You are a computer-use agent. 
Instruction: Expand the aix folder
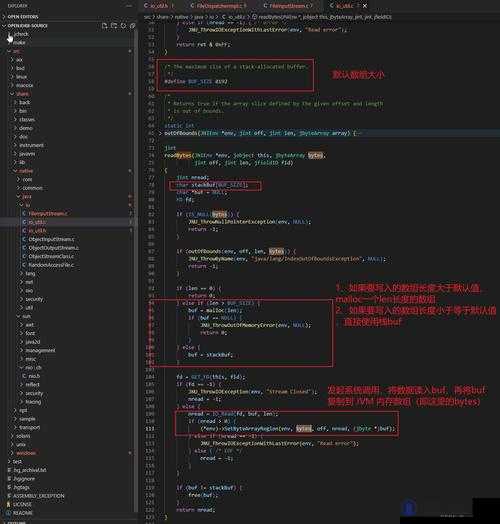17,59
